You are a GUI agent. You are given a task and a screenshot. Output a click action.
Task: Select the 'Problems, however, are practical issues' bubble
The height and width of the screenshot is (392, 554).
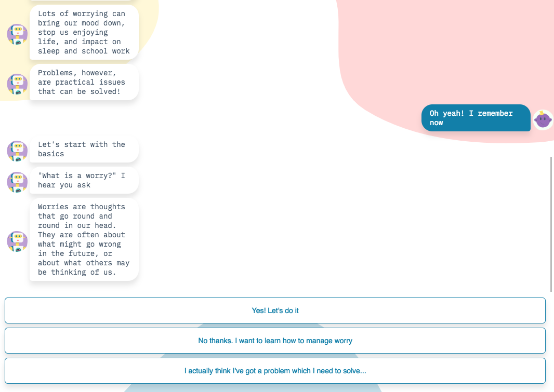pos(84,82)
